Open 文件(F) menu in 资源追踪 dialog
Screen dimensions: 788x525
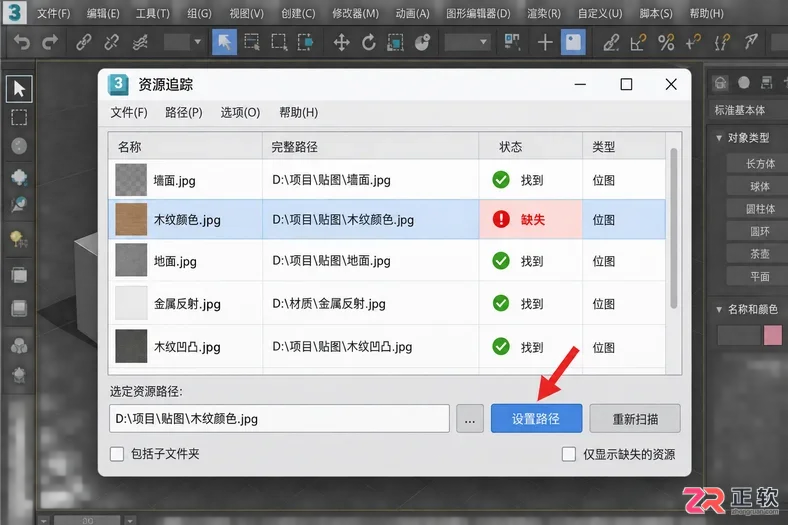point(129,113)
